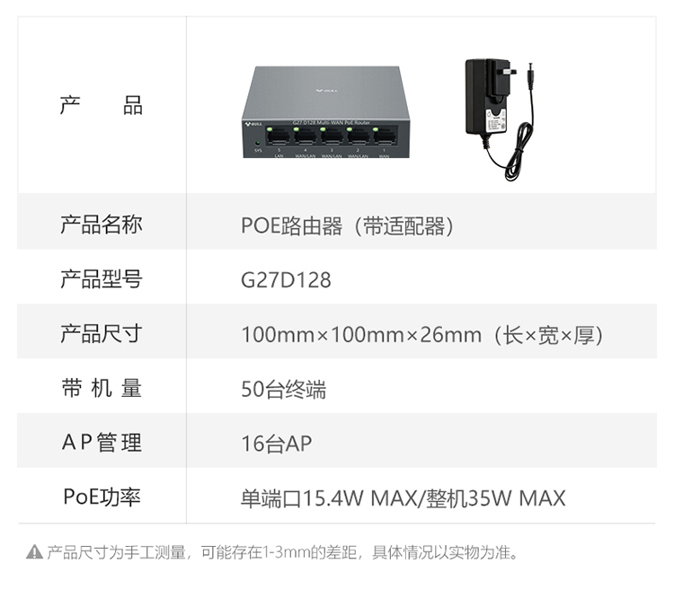Click the measurement disclaimer footnote text
Viewport: 674px width, 616px height.
pos(283,552)
